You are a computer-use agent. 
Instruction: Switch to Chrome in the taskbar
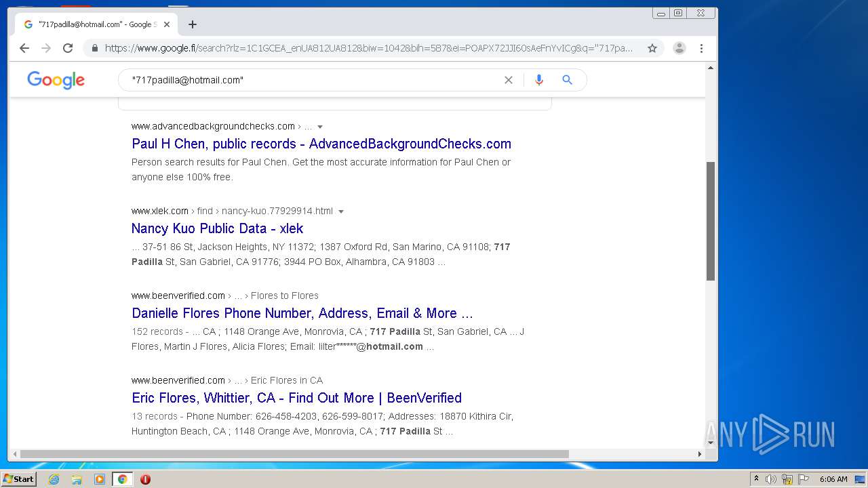click(x=122, y=479)
